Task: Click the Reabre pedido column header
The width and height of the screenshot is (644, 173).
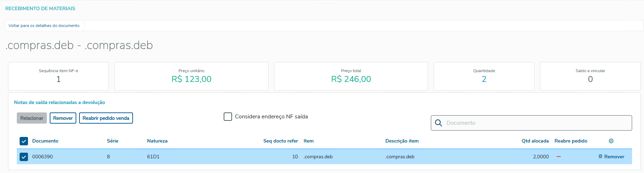Action: point(571,141)
